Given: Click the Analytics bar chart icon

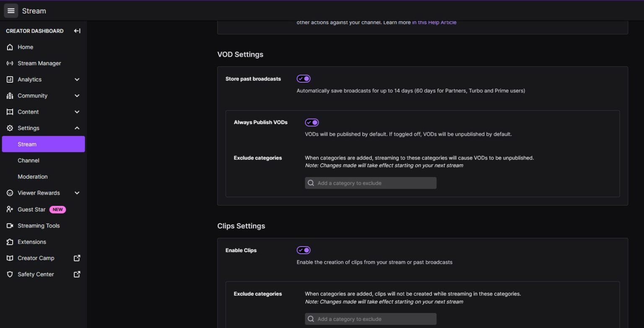Looking at the screenshot, I should [x=10, y=79].
